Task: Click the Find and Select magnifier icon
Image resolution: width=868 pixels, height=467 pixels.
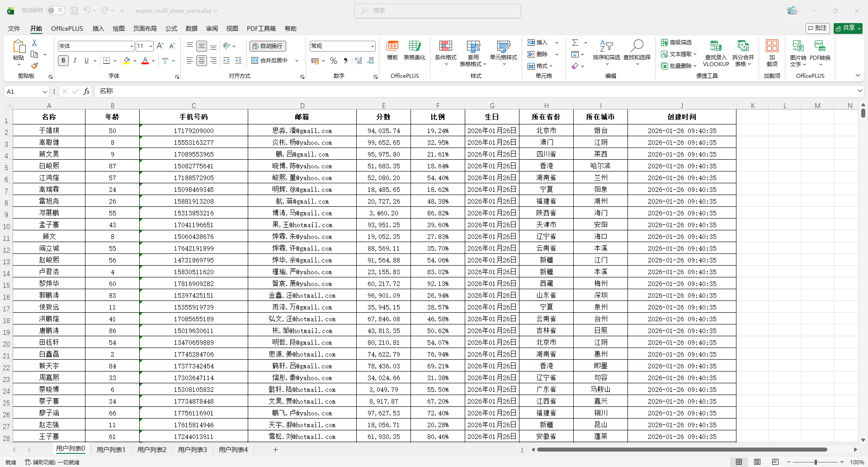Action: coord(637,46)
